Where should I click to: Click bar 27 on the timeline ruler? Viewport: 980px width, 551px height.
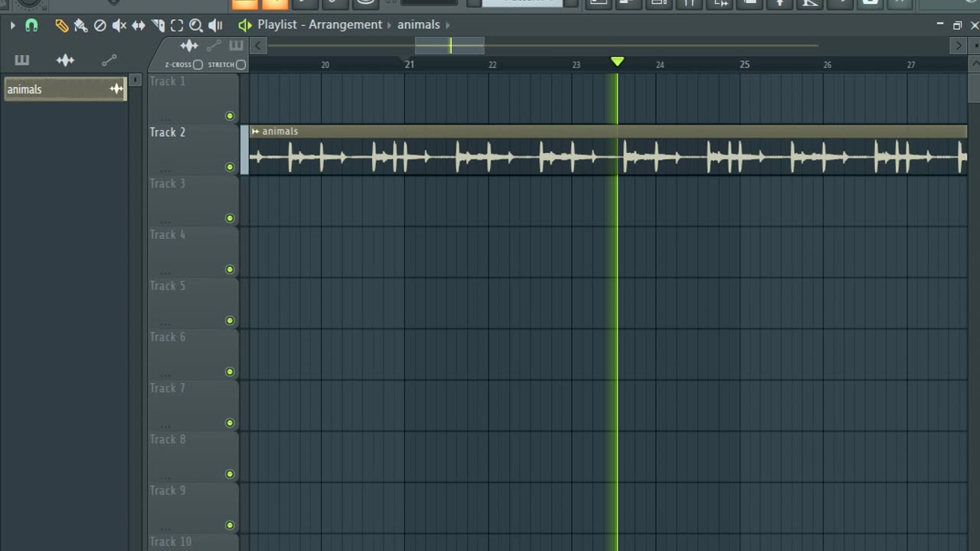(x=911, y=65)
